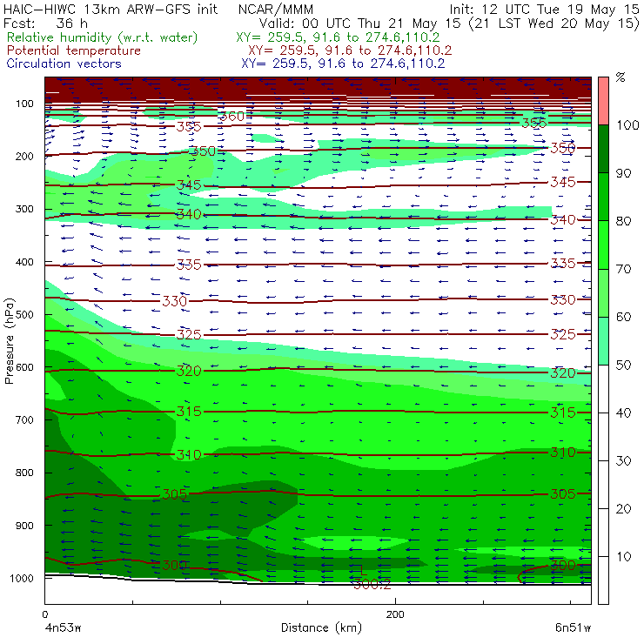Click the 300 hPa pressure axis label

click(x=24, y=209)
